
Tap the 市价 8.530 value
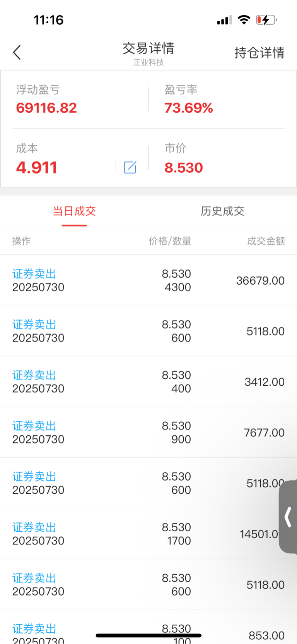184,168
